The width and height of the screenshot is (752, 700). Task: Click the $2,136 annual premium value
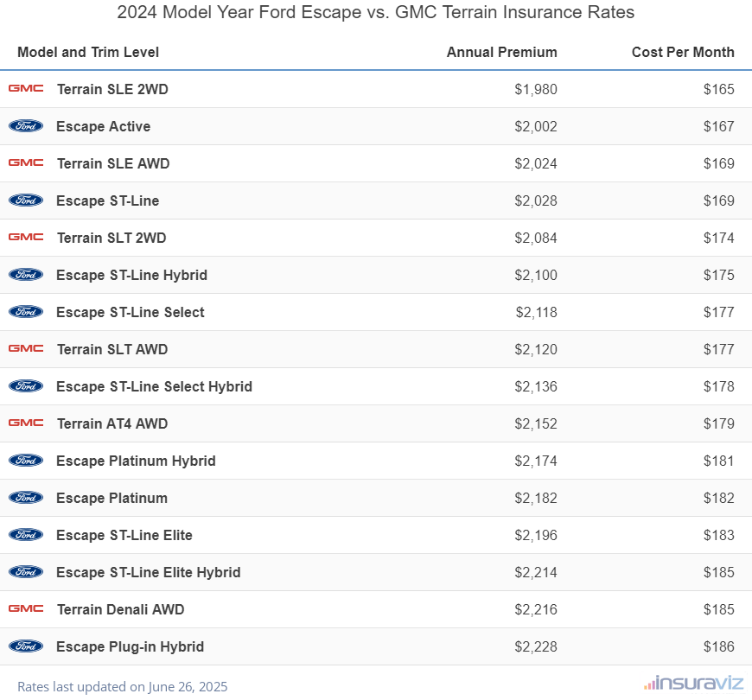(536, 386)
